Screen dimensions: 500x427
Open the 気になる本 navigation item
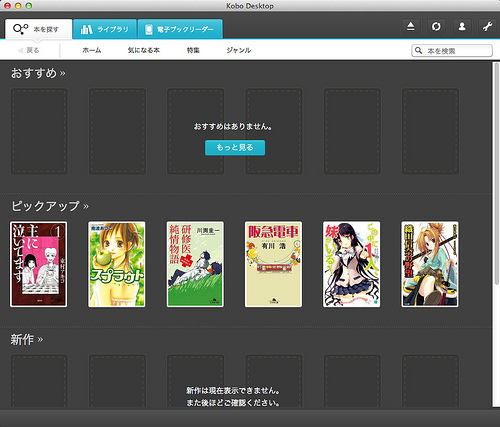(144, 50)
